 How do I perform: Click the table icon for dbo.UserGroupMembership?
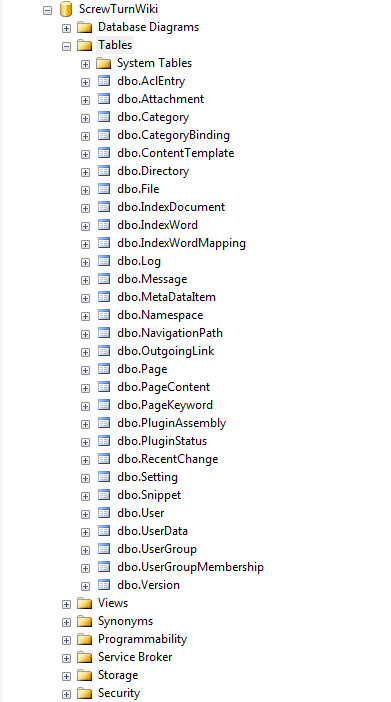pos(104,567)
